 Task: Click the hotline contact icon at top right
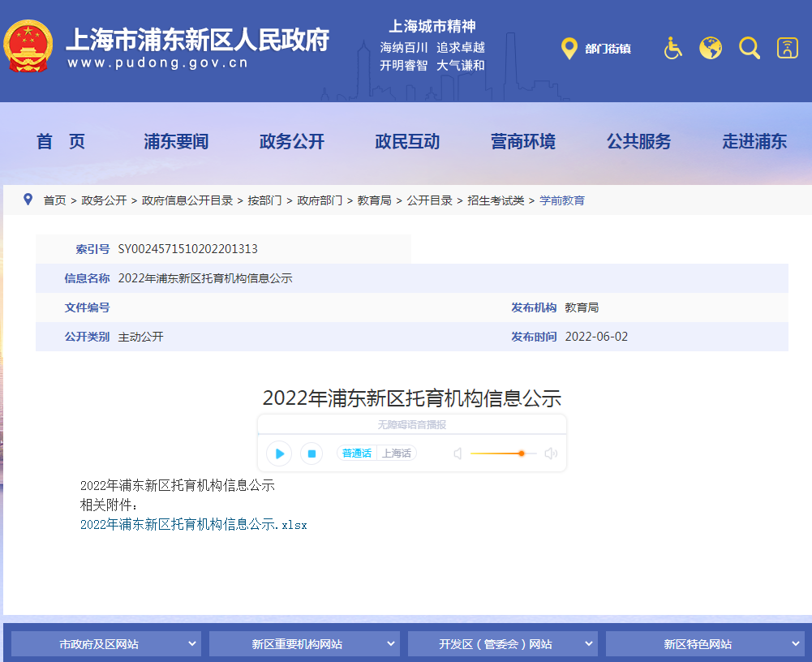point(786,48)
